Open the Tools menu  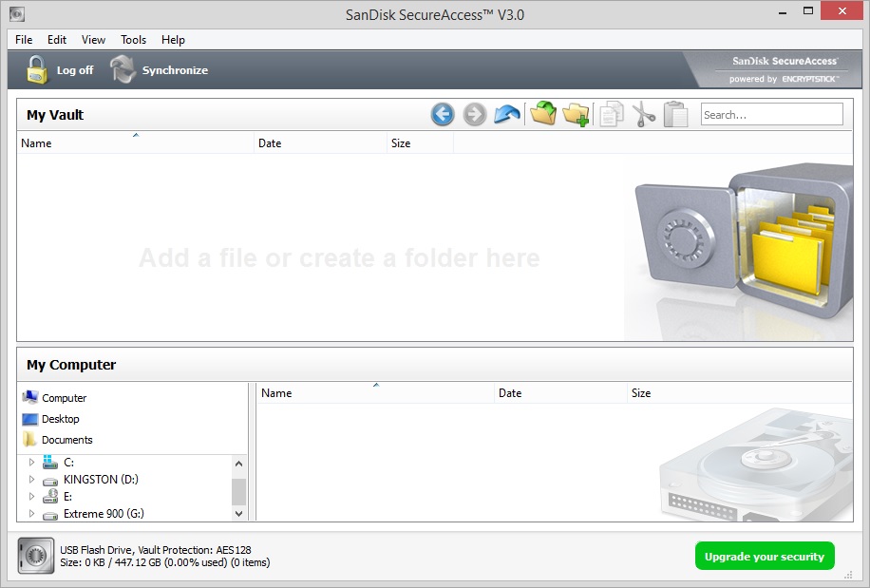[x=133, y=40]
